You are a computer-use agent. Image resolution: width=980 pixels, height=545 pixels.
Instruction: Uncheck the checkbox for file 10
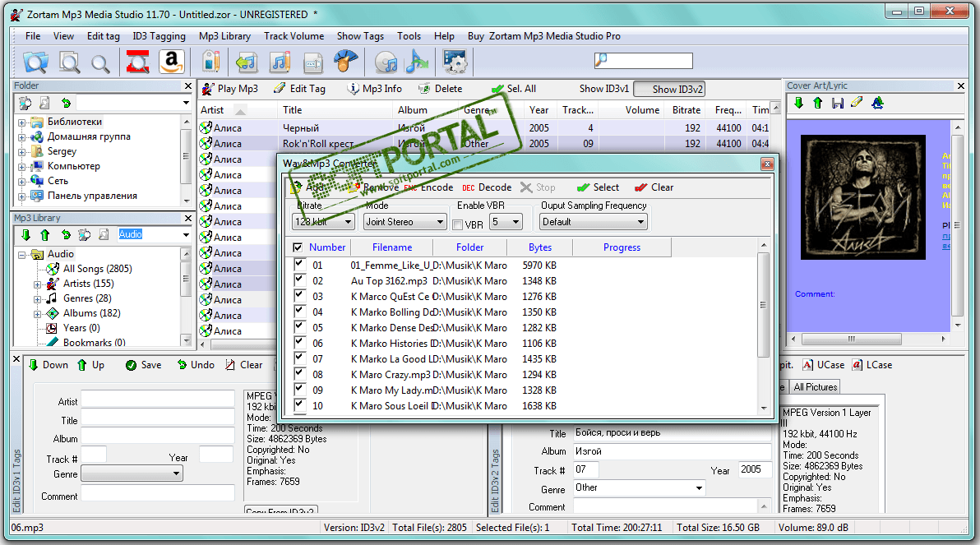(x=298, y=405)
